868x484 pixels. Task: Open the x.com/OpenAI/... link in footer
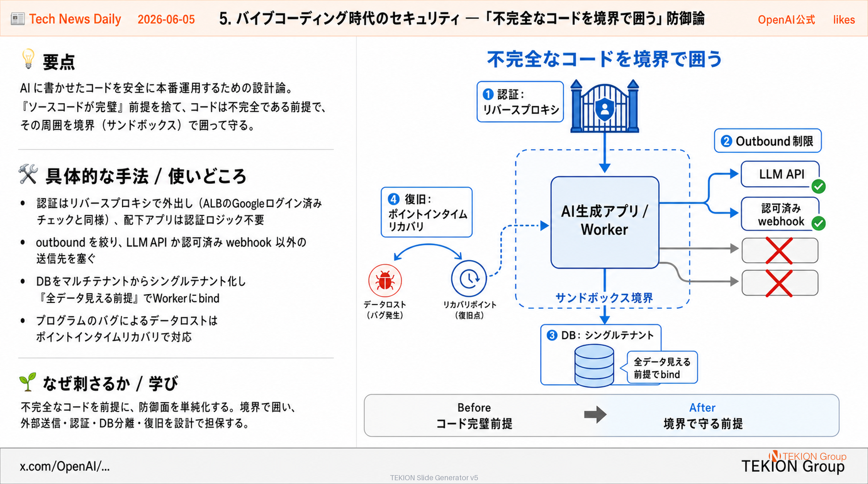(x=65, y=466)
